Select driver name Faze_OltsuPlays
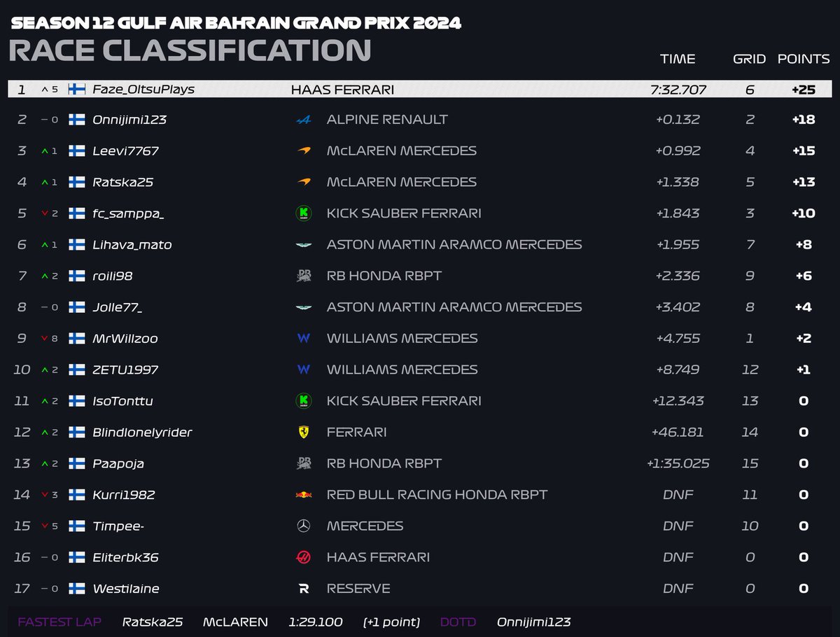The height and width of the screenshot is (637, 840). 143,90
